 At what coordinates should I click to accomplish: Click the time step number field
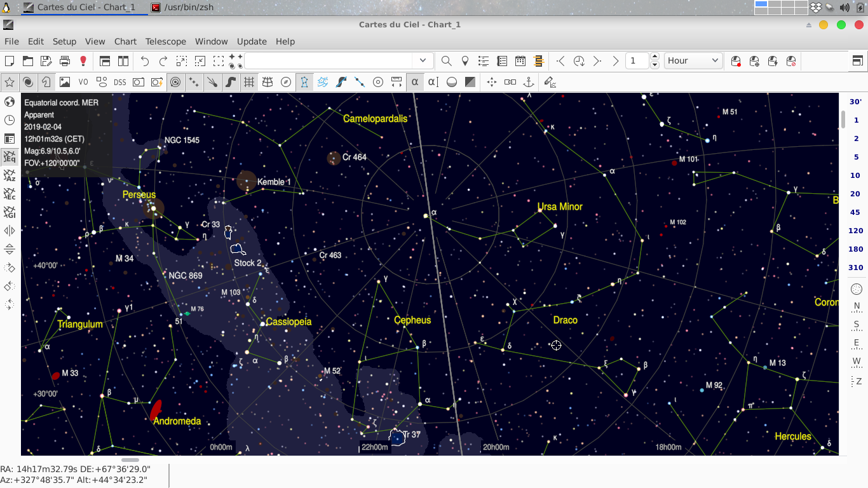click(638, 61)
